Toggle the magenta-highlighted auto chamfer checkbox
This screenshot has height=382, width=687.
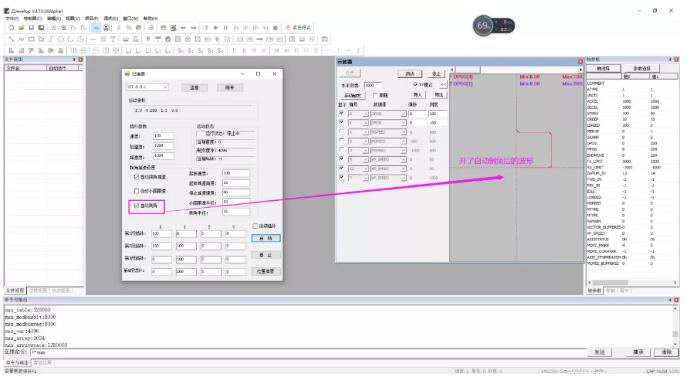click(137, 205)
